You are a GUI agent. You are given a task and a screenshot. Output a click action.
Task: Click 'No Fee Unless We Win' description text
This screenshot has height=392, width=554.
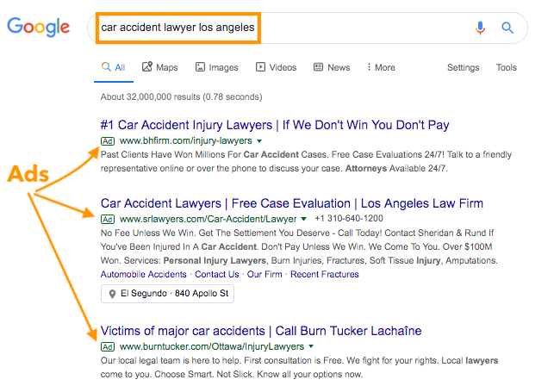pyautogui.click(x=299, y=247)
